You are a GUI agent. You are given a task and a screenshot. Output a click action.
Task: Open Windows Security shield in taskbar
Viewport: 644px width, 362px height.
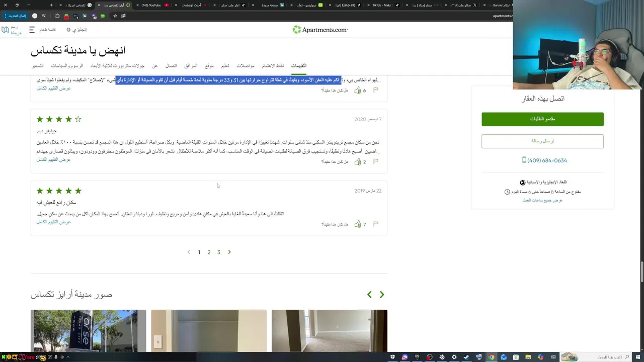392,357
